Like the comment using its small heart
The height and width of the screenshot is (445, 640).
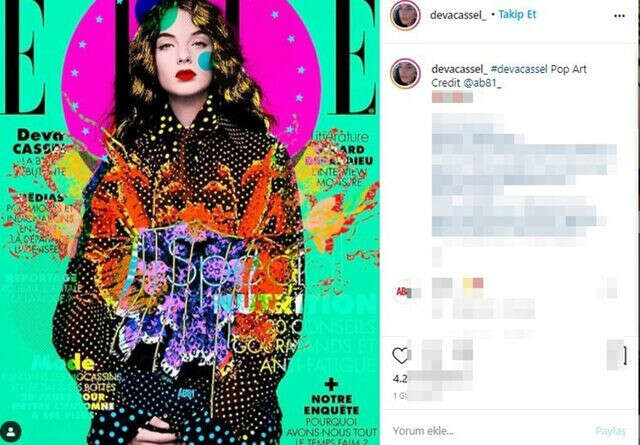click(x=611, y=288)
